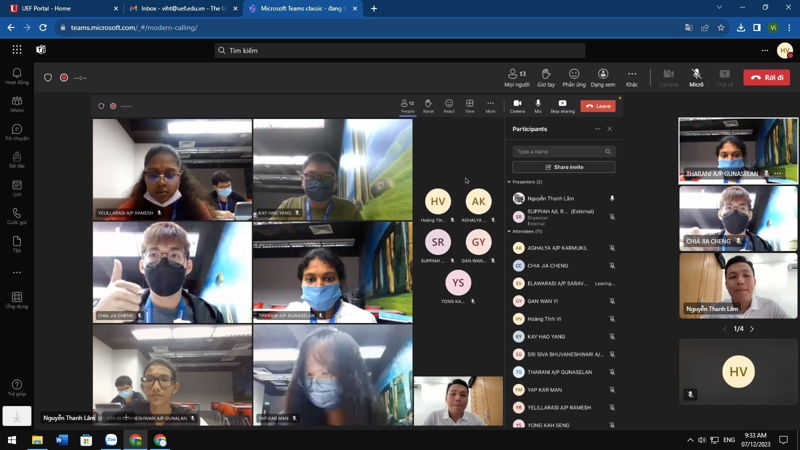Image resolution: width=800 pixels, height=450 pixels.
Task: Select participant AGHALYA A/P KARMUKIL
Action: click(x=564, y=248)
